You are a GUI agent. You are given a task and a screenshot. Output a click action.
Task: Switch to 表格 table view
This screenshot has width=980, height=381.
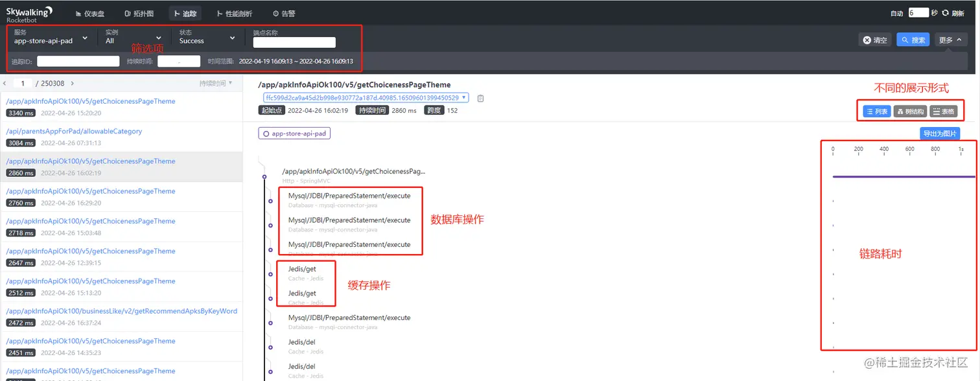[944, 111]
